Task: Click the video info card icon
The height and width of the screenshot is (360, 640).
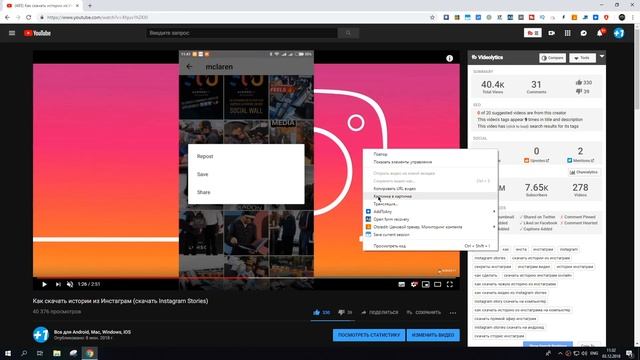Action: click(449, 58)
